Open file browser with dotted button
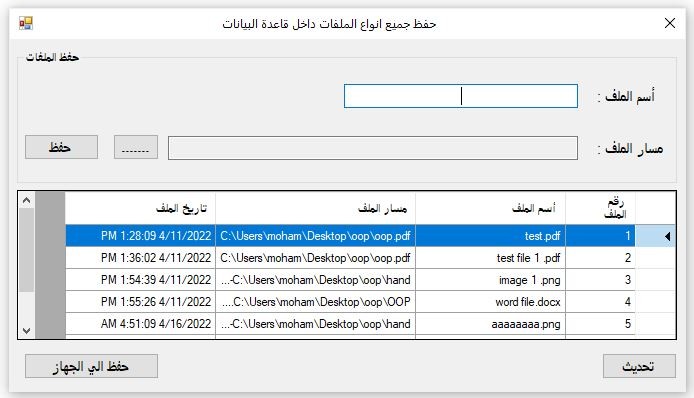 tap(136, 147)
